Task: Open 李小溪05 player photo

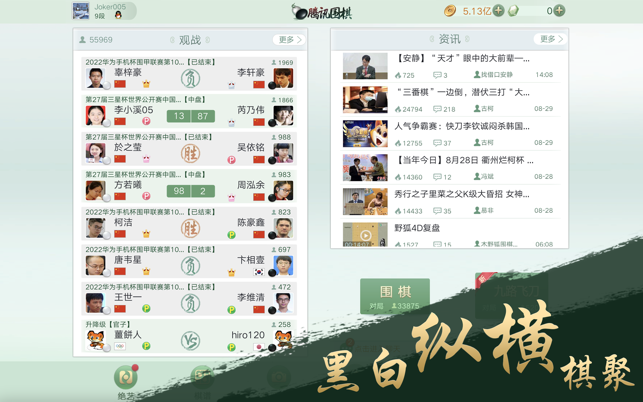Action: (x=95, y=115)
